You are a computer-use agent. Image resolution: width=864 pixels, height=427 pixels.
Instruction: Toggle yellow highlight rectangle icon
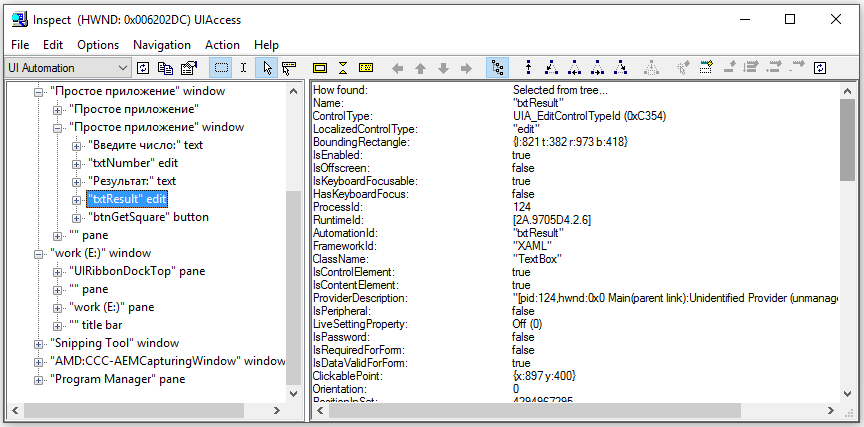320,68
